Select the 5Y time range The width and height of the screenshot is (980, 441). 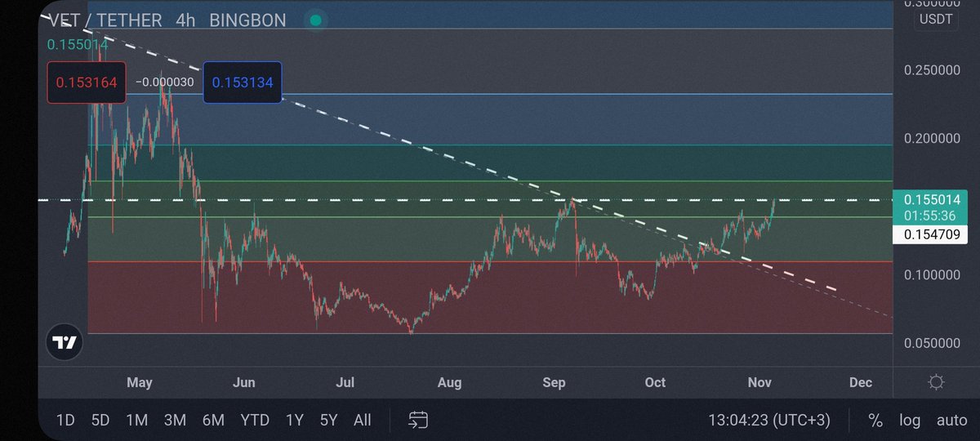click(328, 421)
